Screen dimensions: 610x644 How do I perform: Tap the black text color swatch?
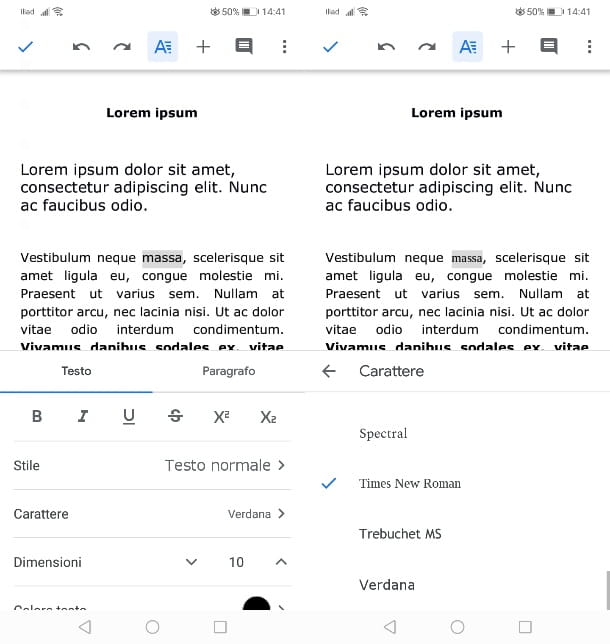coord(256,603)
